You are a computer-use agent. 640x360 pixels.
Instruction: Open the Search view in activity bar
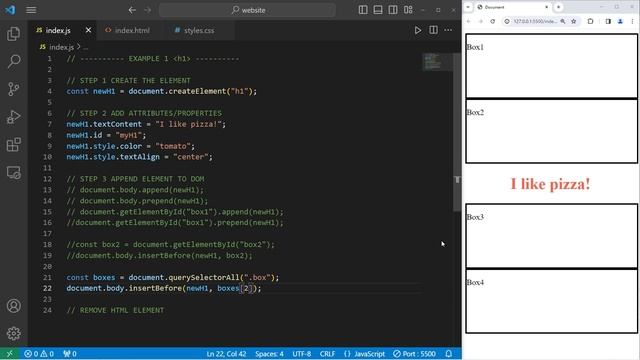click(x=13, y=62)
